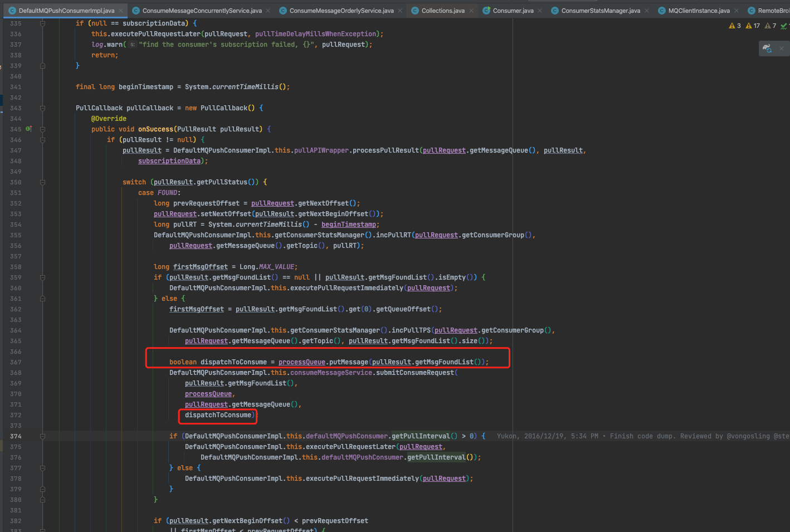
Task: Dismiss the Gradle reload floating popup
Action: point(781,48)
